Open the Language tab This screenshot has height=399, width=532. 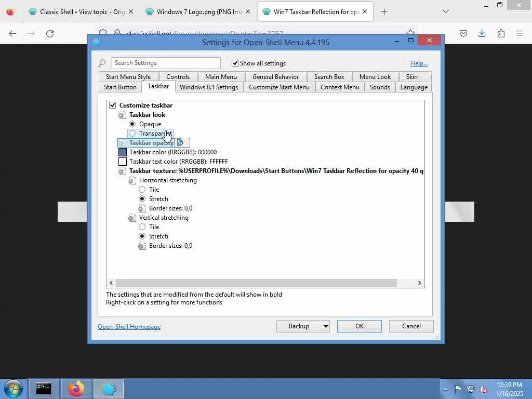pos(414,87)
